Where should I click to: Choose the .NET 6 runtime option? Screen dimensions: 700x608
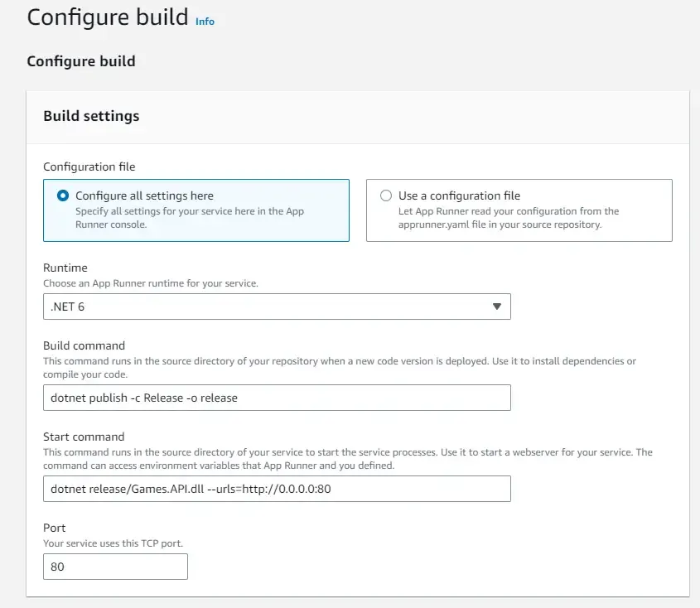click(278, 306)
